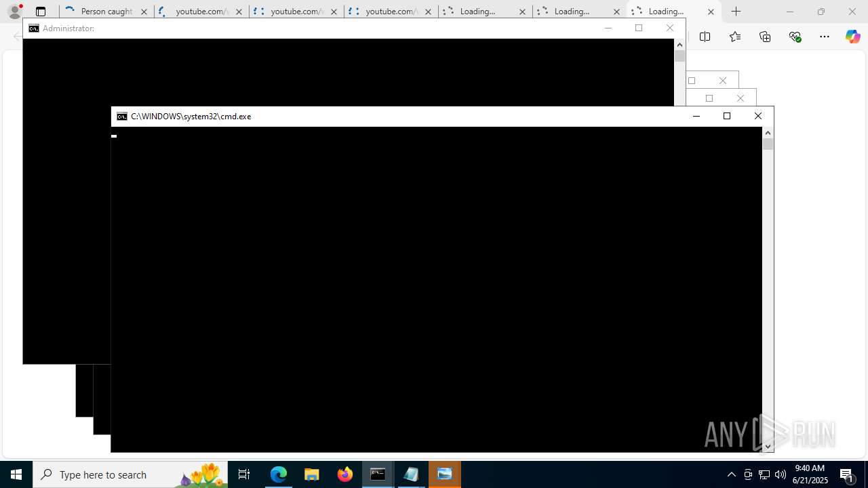Close the second Loading tab
Screen dimensions: 868x488
(616, 12)
